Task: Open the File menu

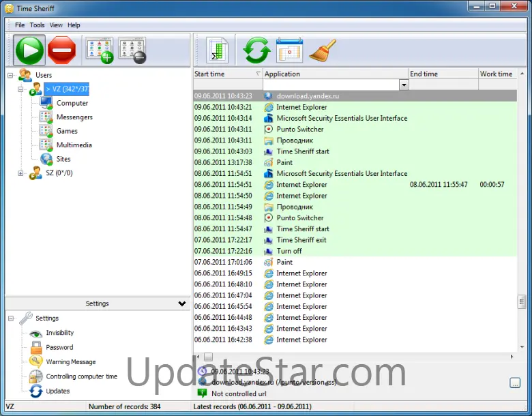Action: (x=20, y=25)
